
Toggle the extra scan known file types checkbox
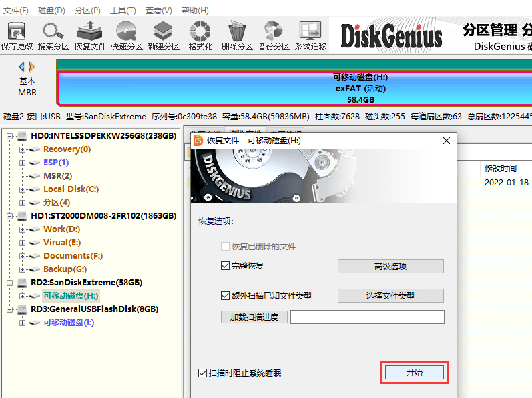pos(225,295)
